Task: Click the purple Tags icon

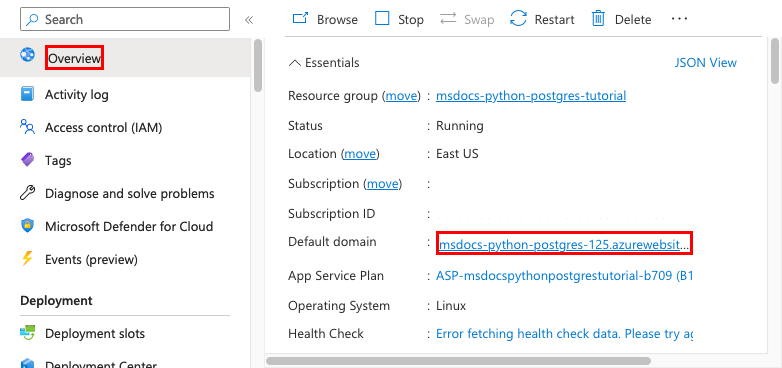Action: (27, 160)
